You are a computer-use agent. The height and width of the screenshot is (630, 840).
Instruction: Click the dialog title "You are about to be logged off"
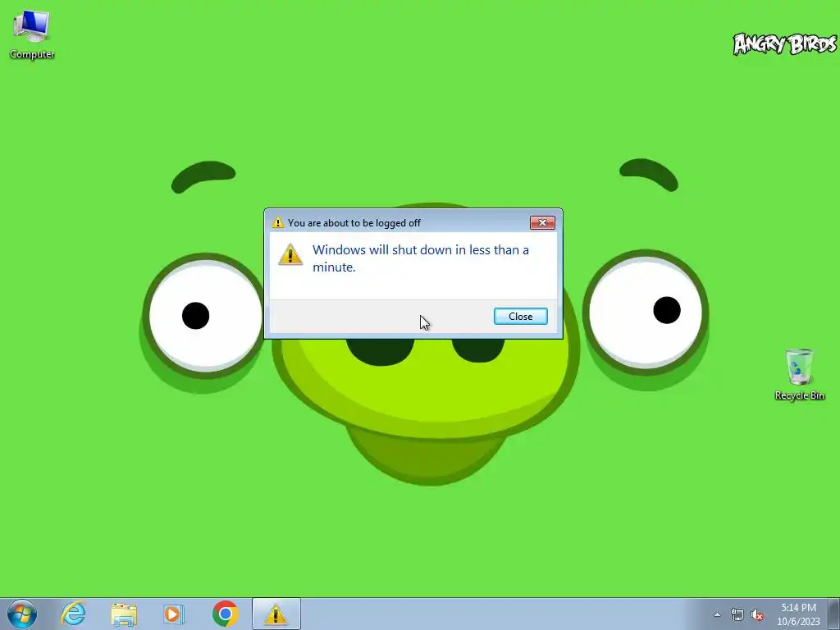tap(354, 223)
